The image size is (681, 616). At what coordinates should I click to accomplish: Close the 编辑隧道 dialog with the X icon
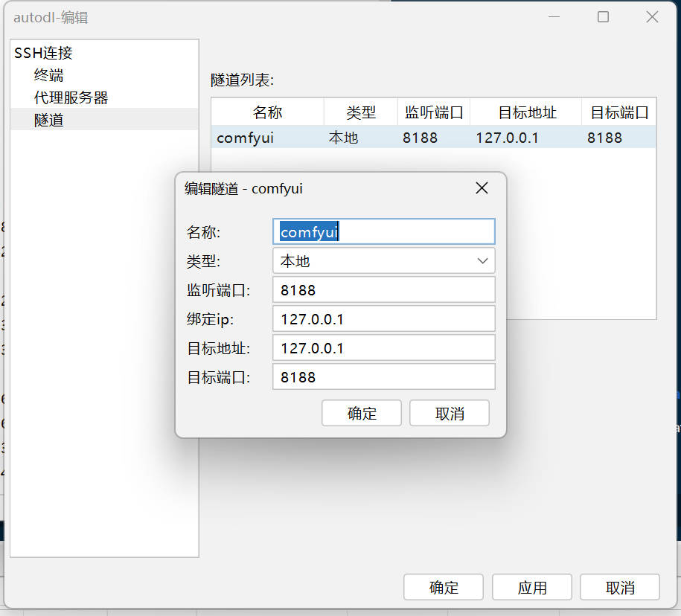[482, 188]
